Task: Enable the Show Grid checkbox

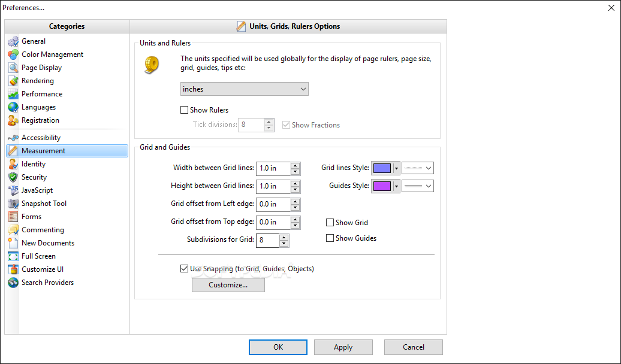Action: 330,223
